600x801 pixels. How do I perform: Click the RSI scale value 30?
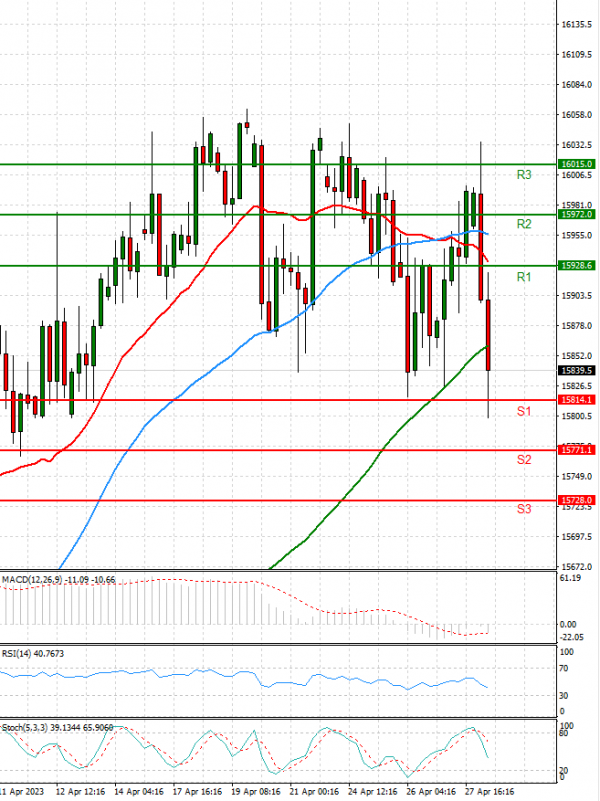pos(565,695)
